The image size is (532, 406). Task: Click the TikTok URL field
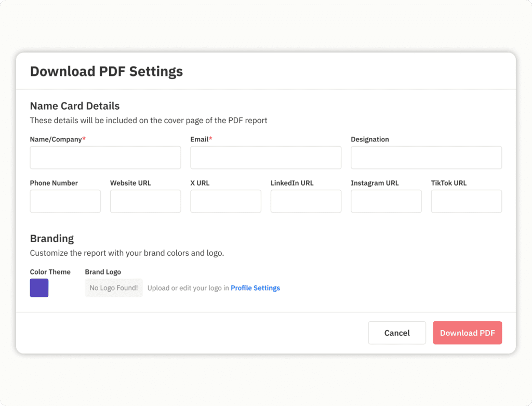pyautogui.click(x=466, y=201)
